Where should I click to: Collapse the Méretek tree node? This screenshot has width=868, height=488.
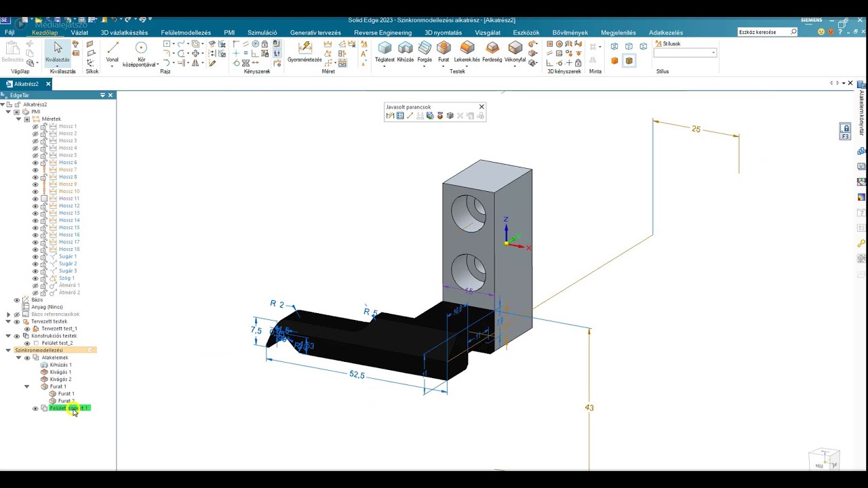tap(18, 119)
